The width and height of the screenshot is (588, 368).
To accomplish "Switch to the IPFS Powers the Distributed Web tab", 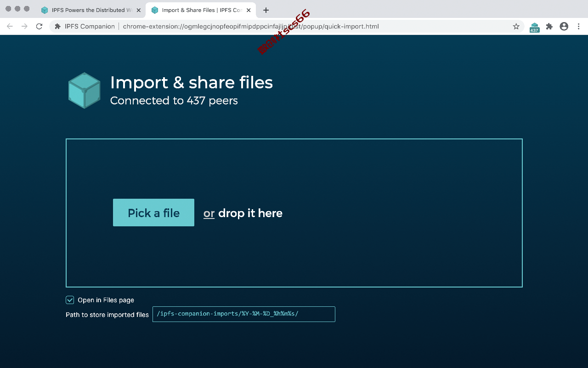I will (x=90, y=10).
